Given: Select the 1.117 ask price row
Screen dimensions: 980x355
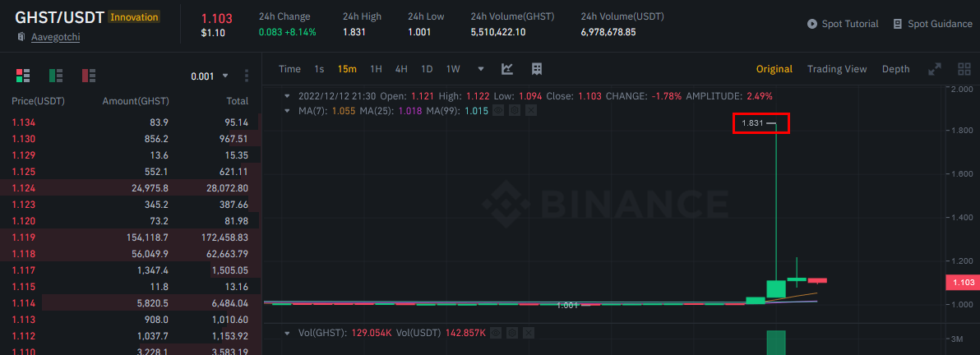Looking at the screenshot, I should click(131, 270).
